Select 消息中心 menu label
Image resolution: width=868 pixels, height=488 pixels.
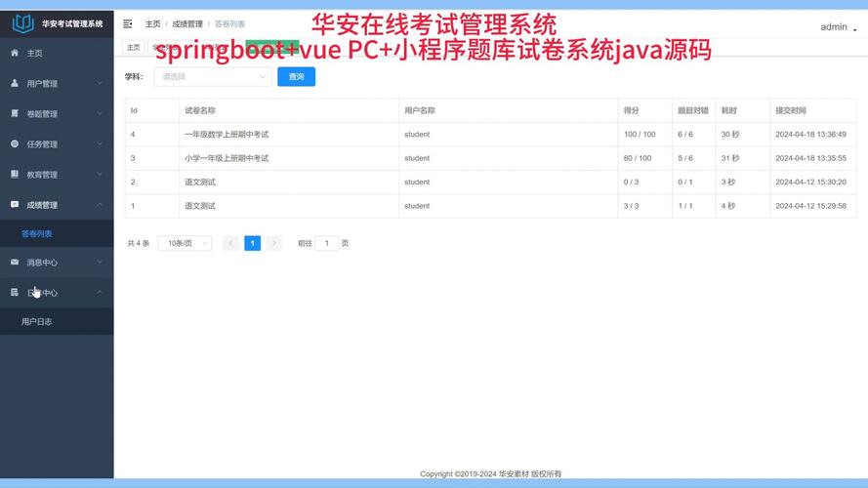pos(42,263)
